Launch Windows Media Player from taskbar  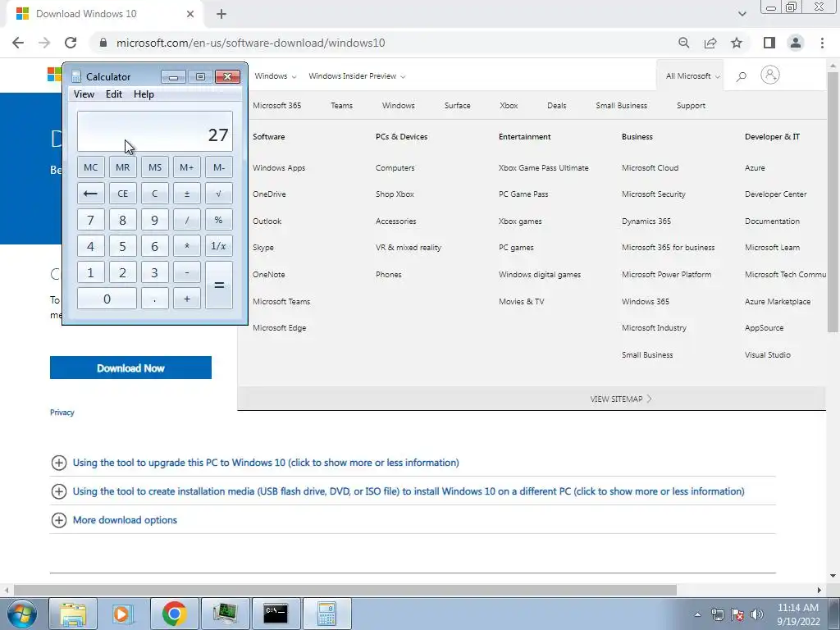(x=123, y=614)
